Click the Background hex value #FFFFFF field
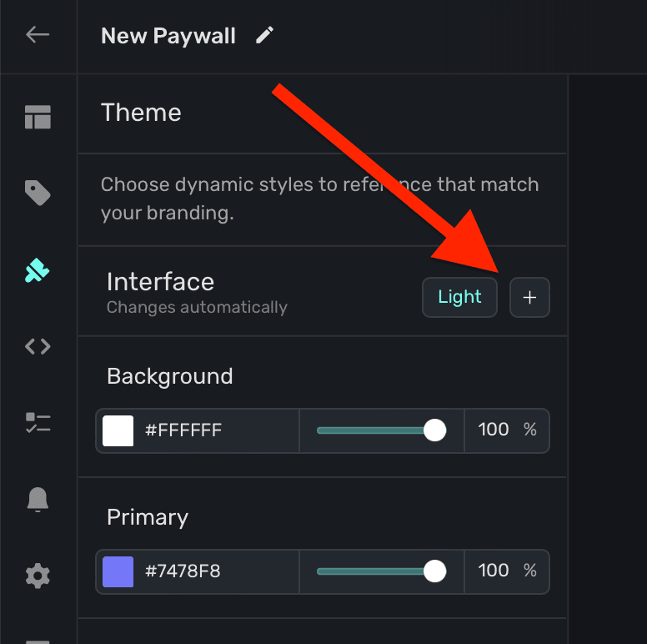This screenshot has height=644, width=647. pos(183,430)
